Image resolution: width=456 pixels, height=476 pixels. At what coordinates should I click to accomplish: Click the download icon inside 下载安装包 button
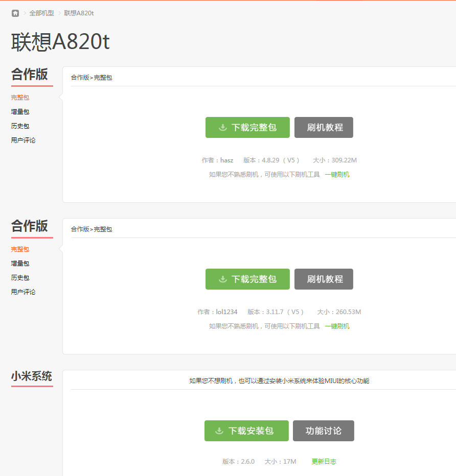222,431
